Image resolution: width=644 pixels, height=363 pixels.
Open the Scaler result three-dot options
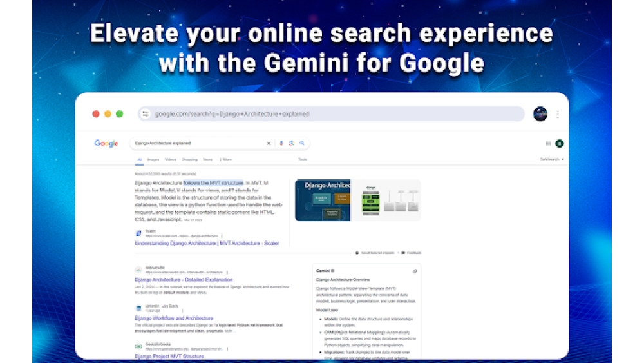[x=222, y=236]
